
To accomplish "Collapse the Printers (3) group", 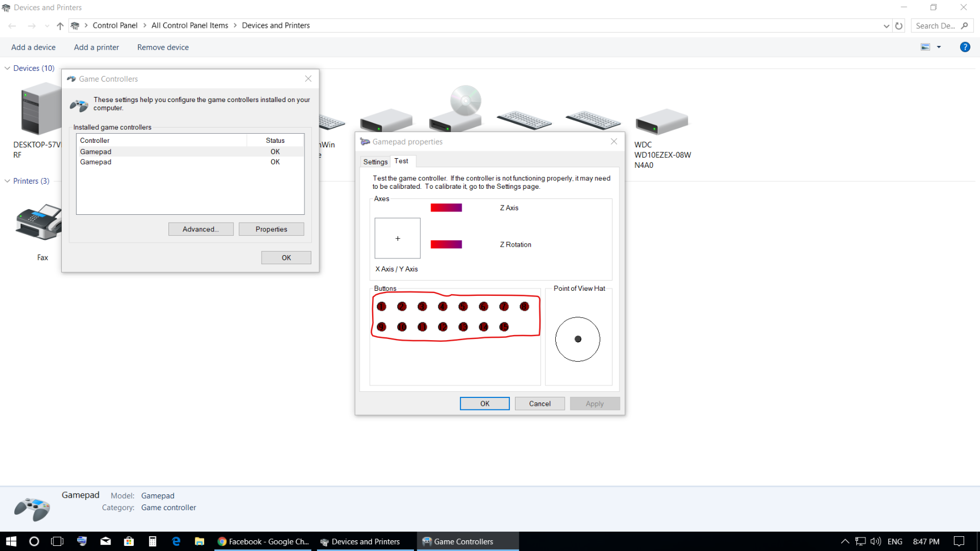I will tap(7, 181).
